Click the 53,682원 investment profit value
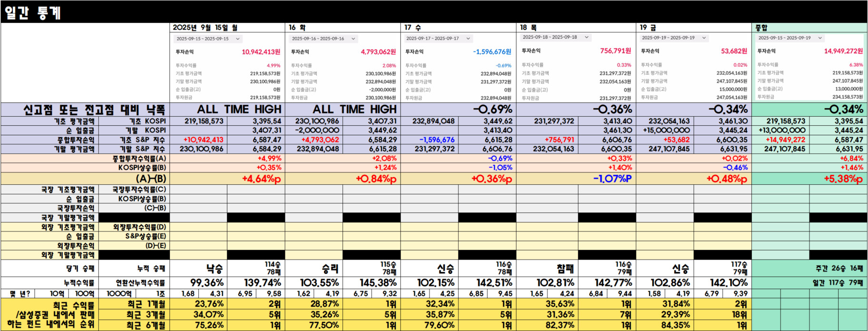This screenshot has height=331, width=868. (734, 50)
